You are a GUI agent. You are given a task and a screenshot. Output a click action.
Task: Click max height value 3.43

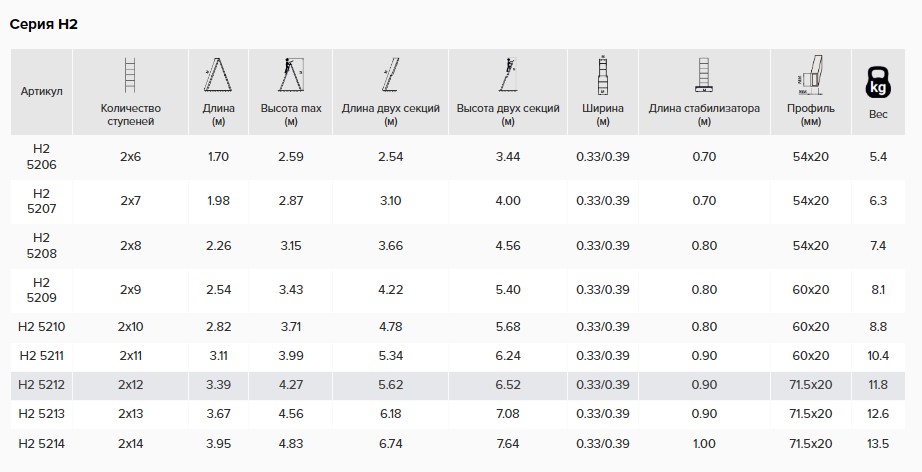tap(291, 290)
